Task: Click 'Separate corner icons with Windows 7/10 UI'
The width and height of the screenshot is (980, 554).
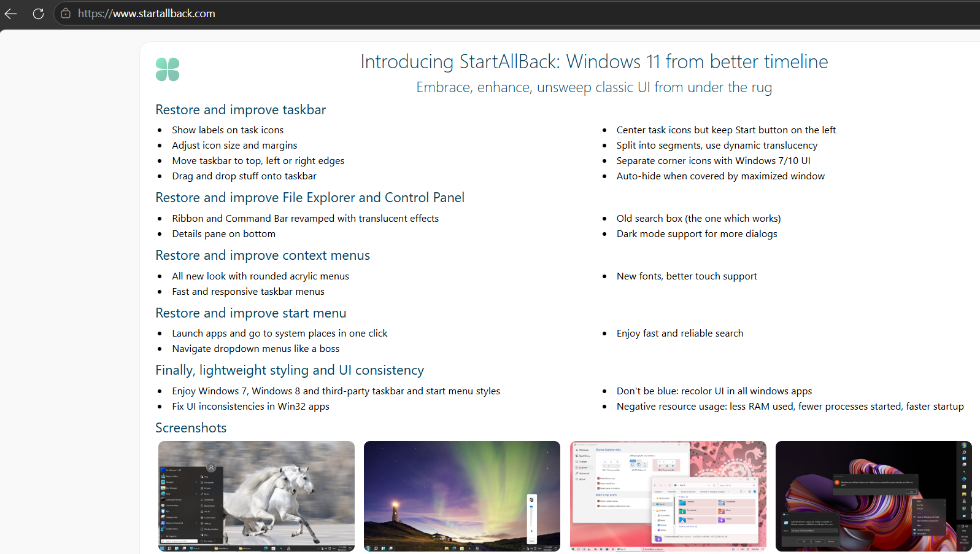Action: 713,161
